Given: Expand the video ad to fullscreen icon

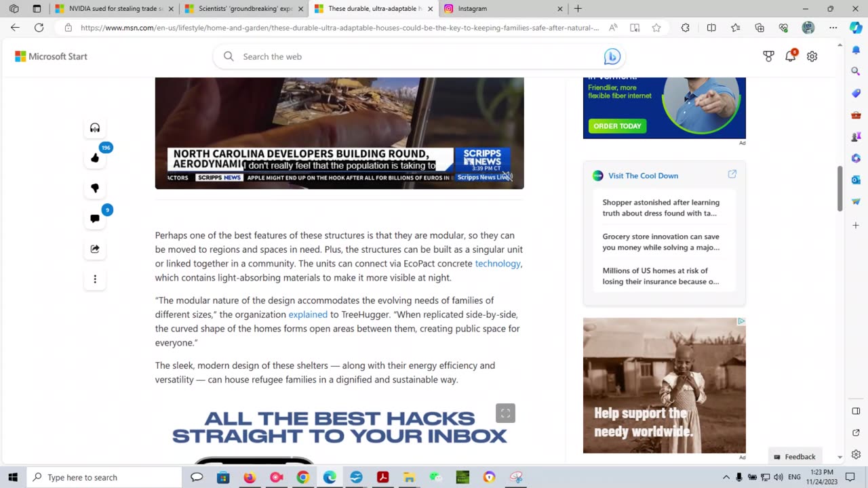Looking at the screenshot, I should [505, 413].
